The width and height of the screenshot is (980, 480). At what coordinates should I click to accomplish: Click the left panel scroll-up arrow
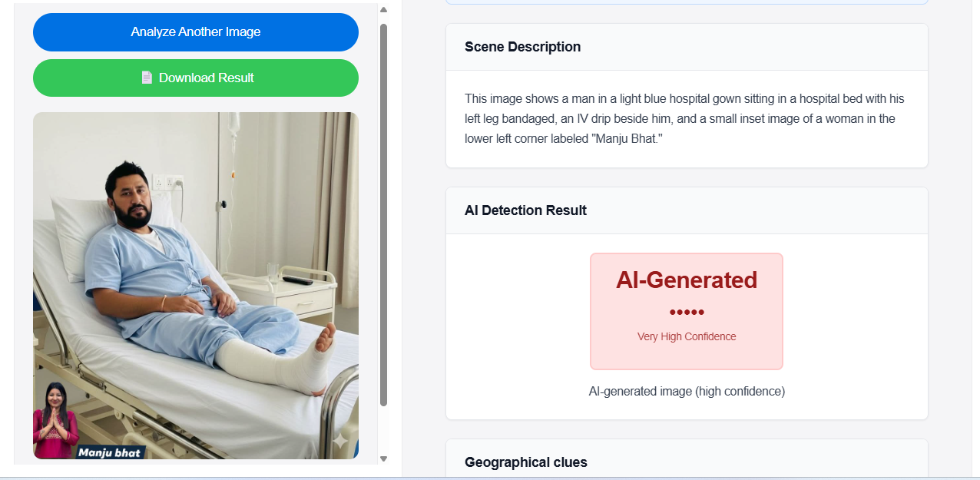[x=383, y=10]
